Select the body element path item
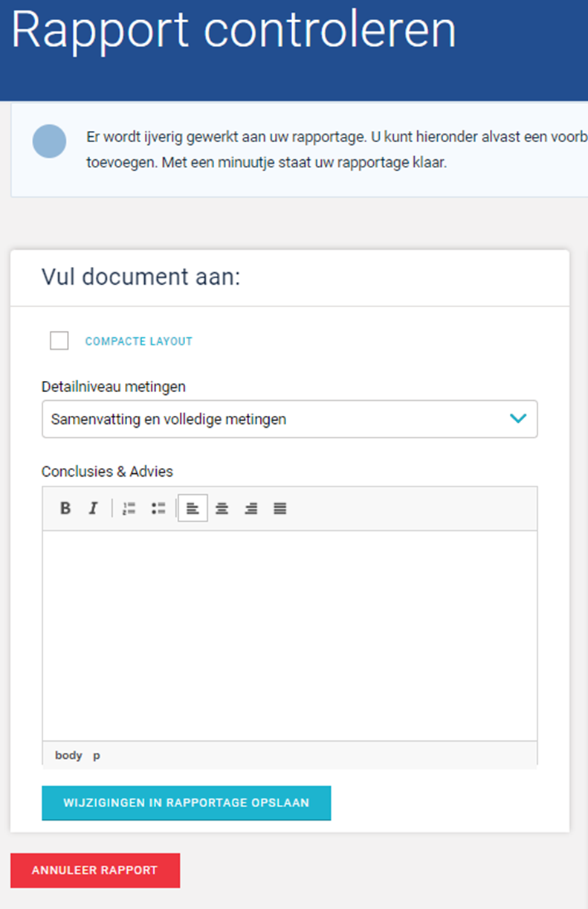588x909 pixels. coord(68,755)
